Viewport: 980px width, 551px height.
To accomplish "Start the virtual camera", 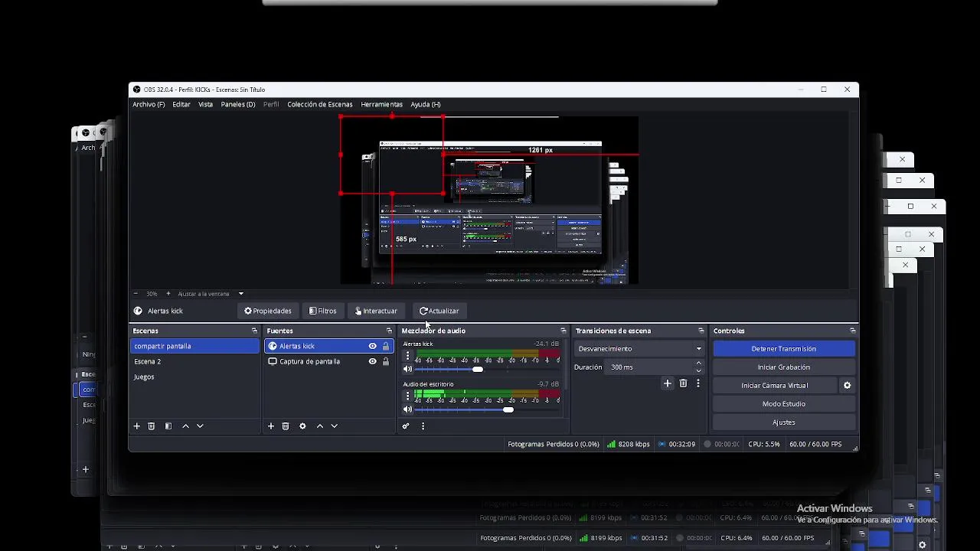I will (775, 386).
